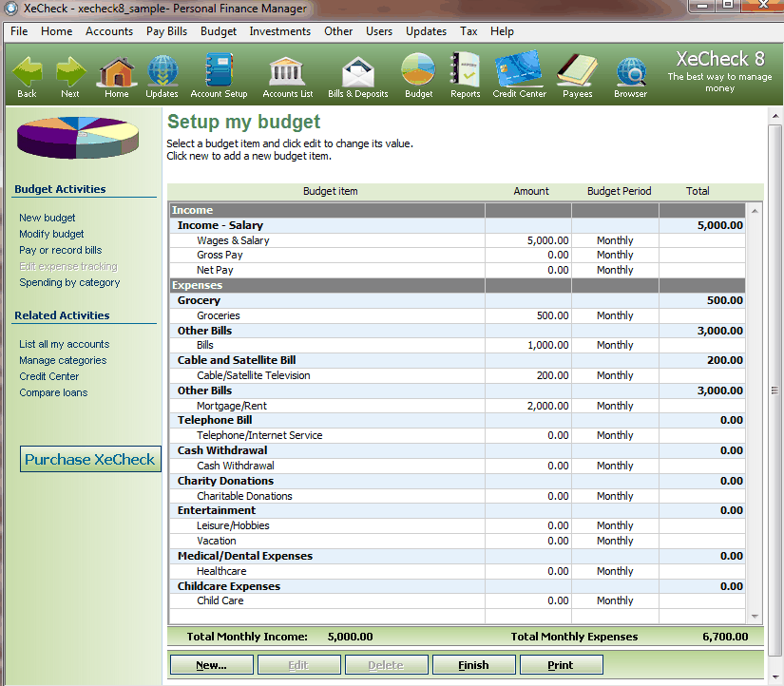The width and height of the screenshot is (784, 686).
Task: Open the Tax menu
Action: [x=468, y=31]
